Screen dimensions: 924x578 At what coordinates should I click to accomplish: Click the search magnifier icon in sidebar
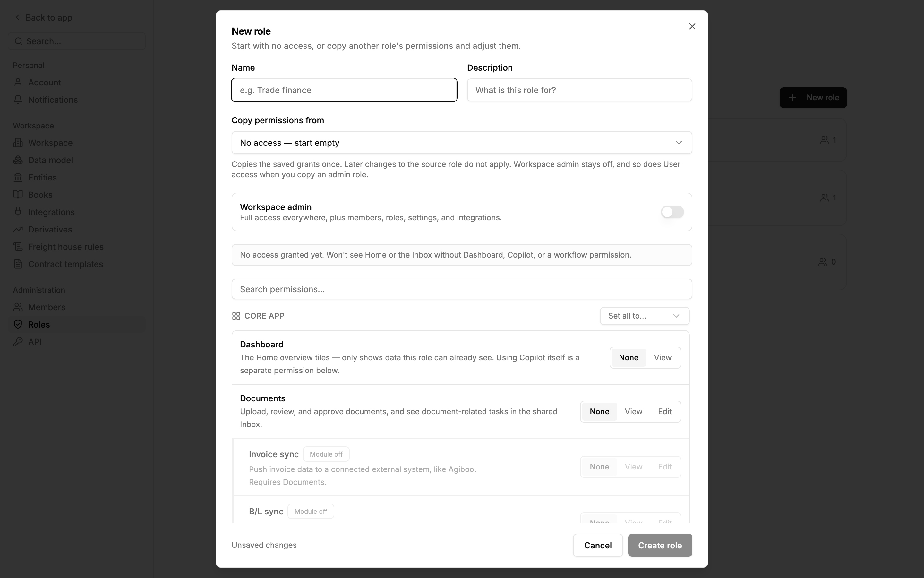pos(18,41)
